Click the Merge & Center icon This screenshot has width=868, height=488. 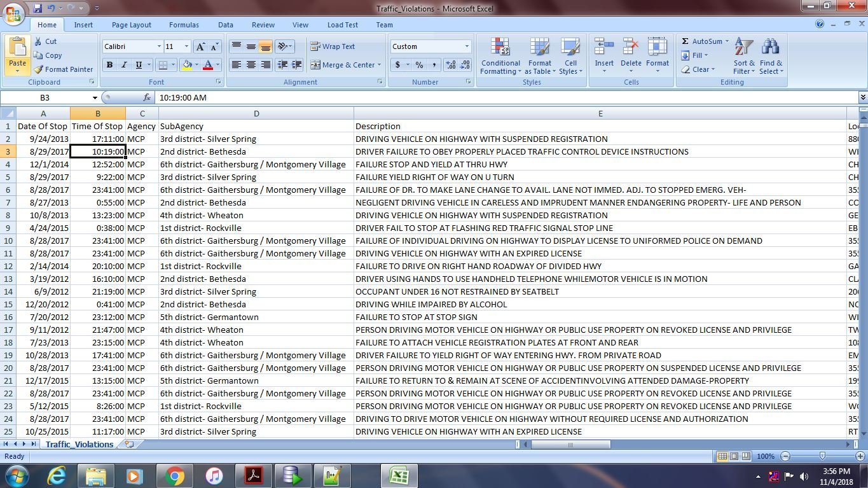(317, 64)
